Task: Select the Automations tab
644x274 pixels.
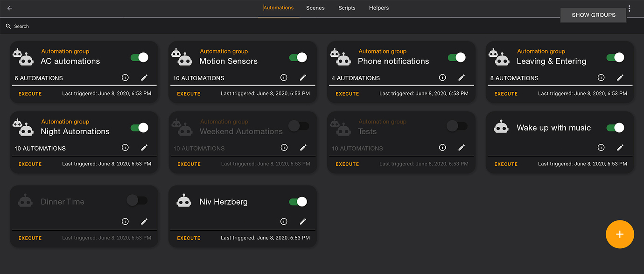Action: pyautogui.click(x=279, y=8)
